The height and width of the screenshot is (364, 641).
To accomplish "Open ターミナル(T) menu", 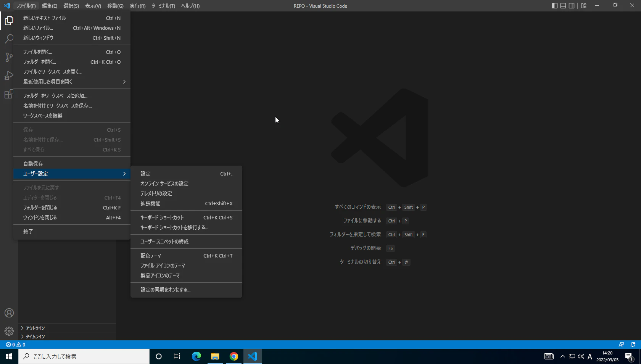I will pos(163,6).
